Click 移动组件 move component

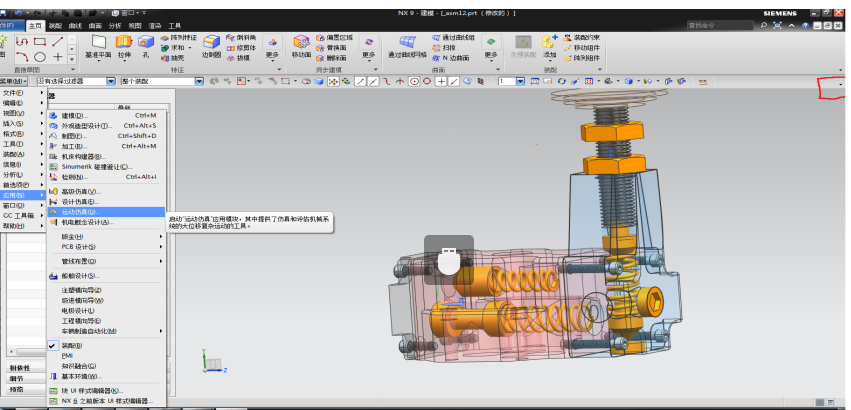coord(582,48)
